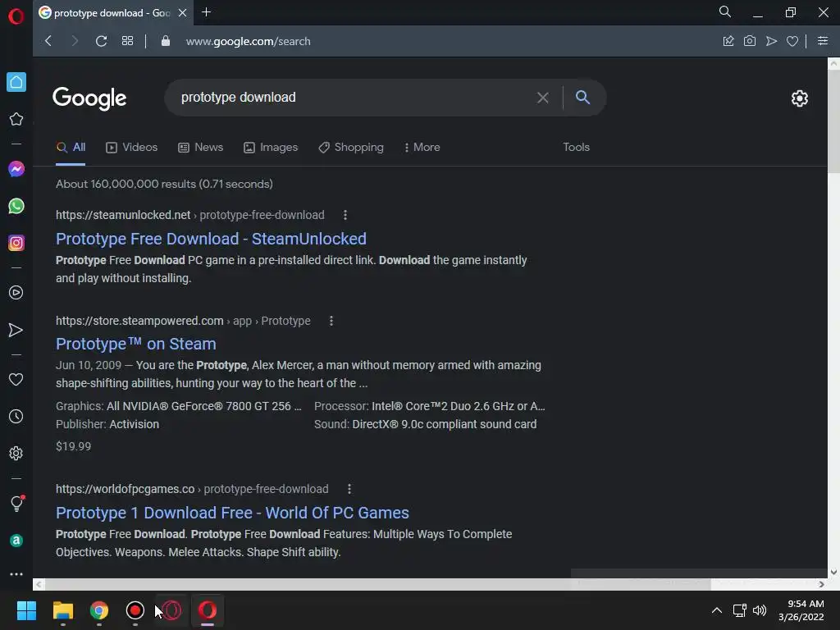Clear the search query text
The height and width of the screenshot is (630, 840).
tap(543, 98)
